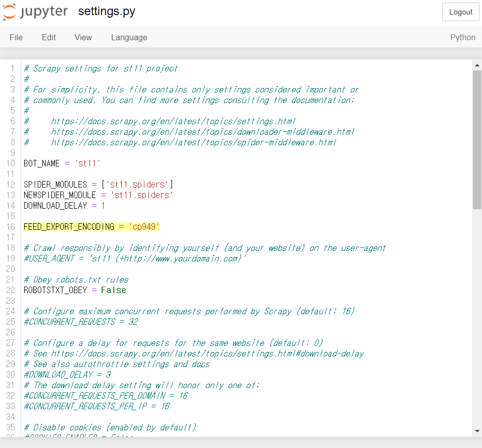Screen dimensions: 482x448
Task: Open the Language menu
Action: (129, 37)
